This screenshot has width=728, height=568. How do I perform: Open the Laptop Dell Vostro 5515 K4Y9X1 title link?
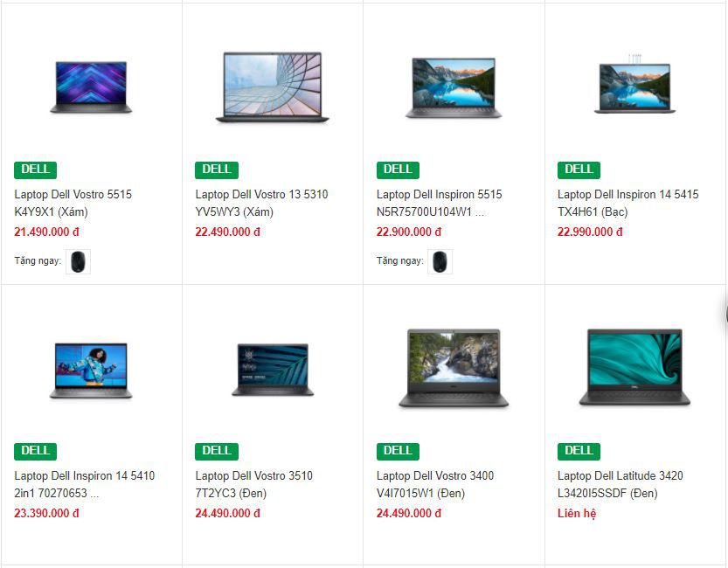point(73,203)
